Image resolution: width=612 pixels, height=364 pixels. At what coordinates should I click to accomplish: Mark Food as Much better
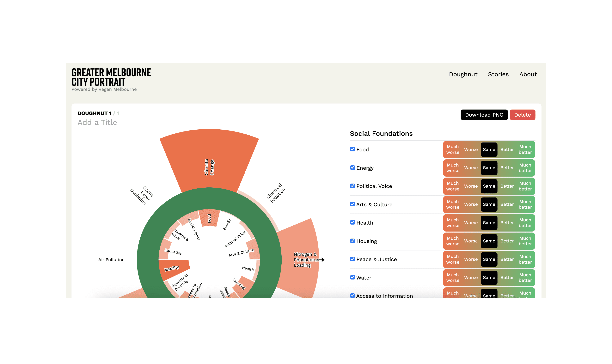pyautogui.click(x=525, y=150)
